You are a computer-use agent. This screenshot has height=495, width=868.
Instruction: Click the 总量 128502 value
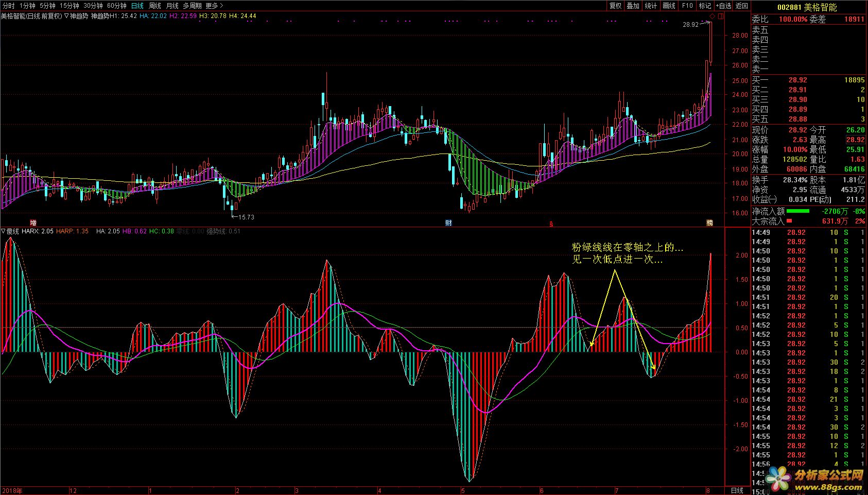[x=795, y=160]
